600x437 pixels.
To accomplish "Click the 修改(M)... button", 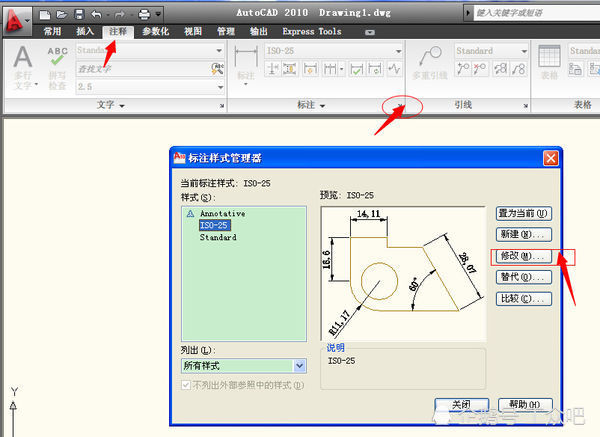I will pos(524,256).
